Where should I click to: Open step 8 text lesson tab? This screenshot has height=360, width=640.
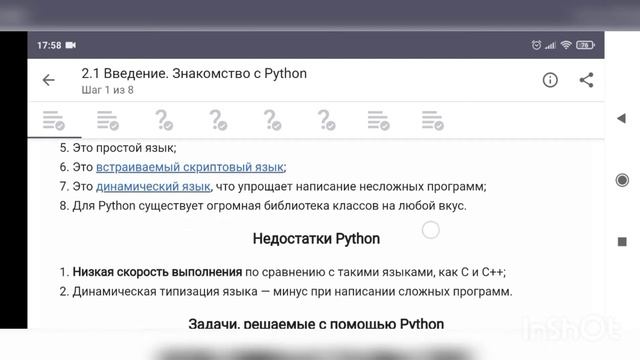433,120
